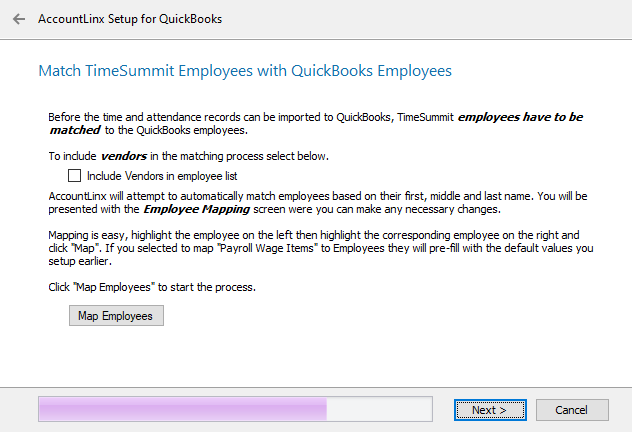Click the 'Click Map Employees to start' instruction

point(152,287)
